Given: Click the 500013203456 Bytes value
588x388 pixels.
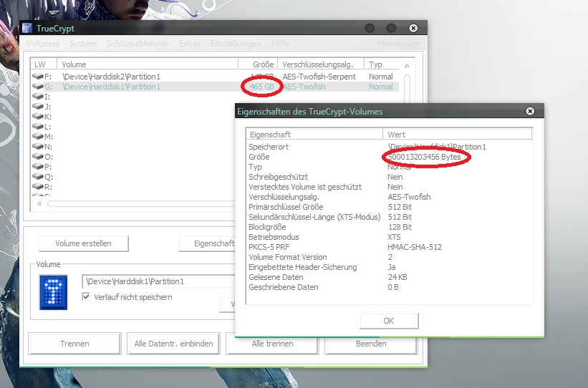Looking at the screenshot, I should (x=424, y=157).
